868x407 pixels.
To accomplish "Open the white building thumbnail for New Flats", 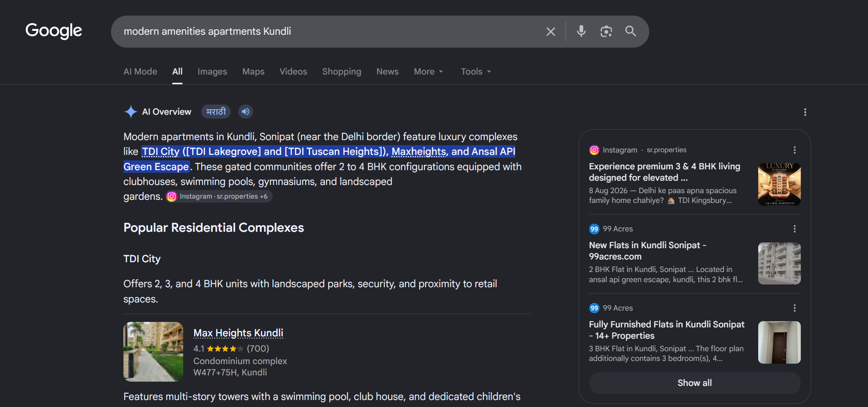I will tap(779, 263).
